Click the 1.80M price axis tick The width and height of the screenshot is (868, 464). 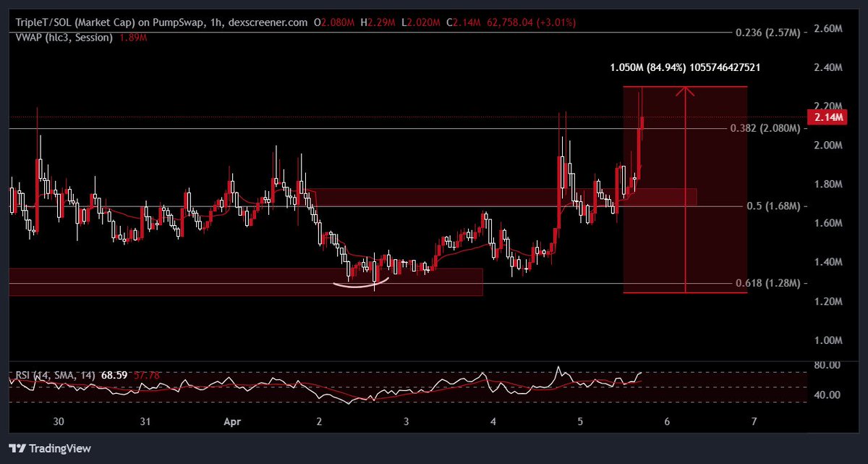[828, 184]
